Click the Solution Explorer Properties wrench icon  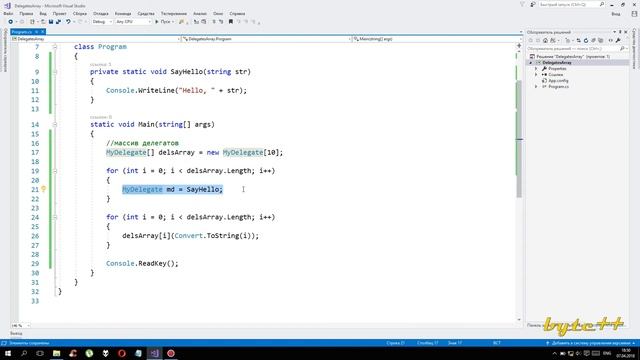pyautogui.click(x=618, y=40)
